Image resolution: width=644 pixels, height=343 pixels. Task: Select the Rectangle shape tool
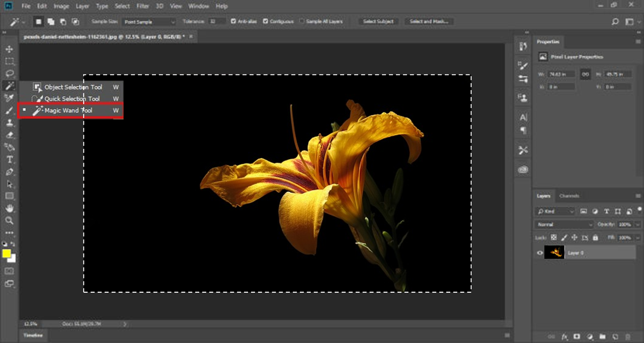(x=9, y=196)
